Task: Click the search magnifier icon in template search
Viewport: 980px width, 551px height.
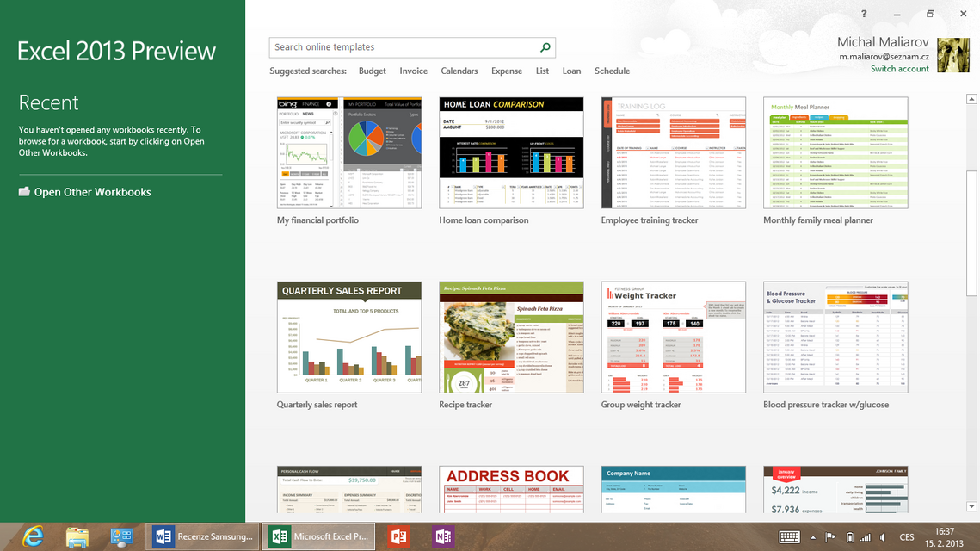Action: click(x=545, y=47)
